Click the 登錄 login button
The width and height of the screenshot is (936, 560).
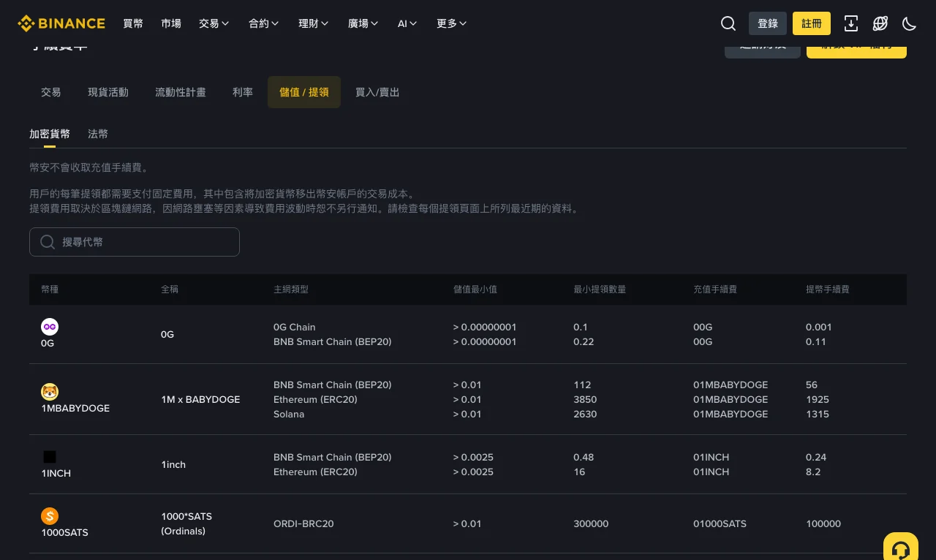point(768,23)
